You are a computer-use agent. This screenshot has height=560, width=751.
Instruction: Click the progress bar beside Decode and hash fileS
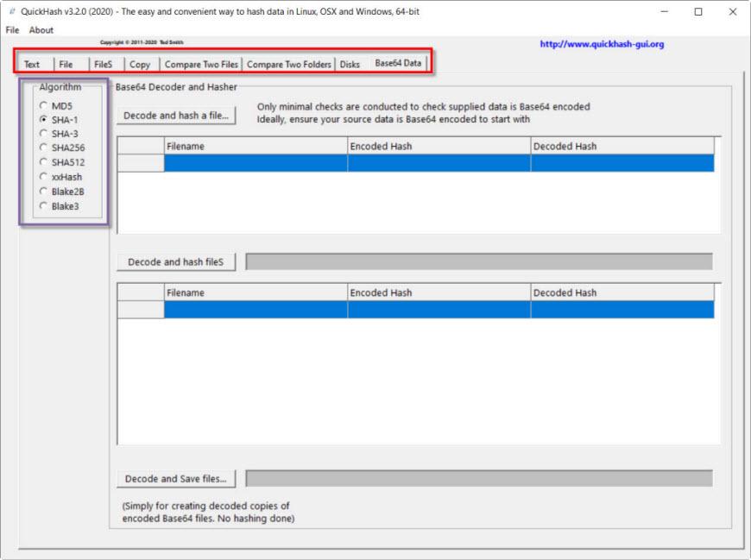[479, 261]
